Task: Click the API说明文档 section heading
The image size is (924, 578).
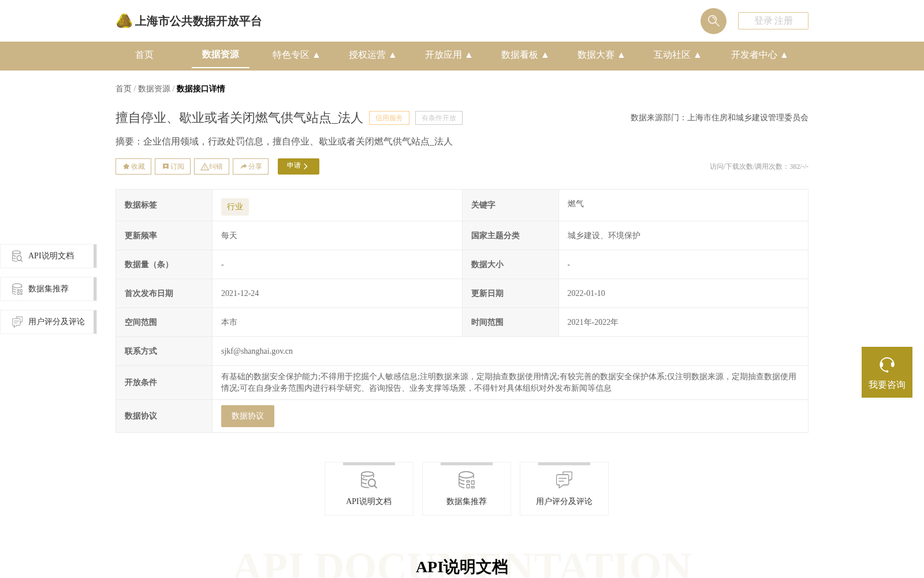Action: pos(462,566)
